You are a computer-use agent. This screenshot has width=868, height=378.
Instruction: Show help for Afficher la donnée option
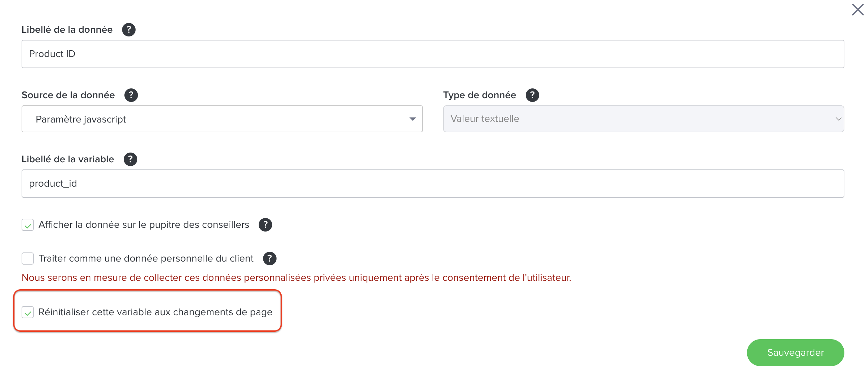click(265, 225)
